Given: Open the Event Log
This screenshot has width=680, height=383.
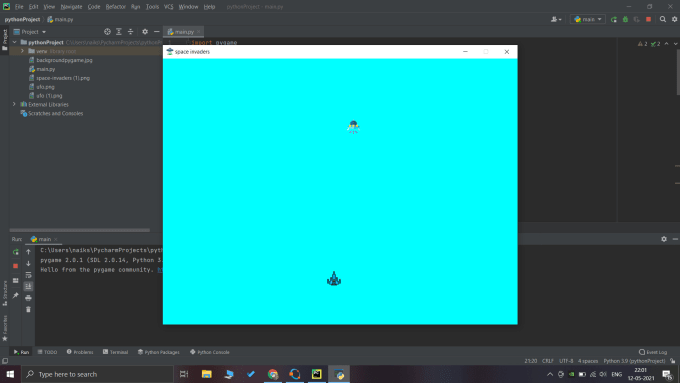Looking at the screenshot, I should pyautogui.click(x=653, y=352).
